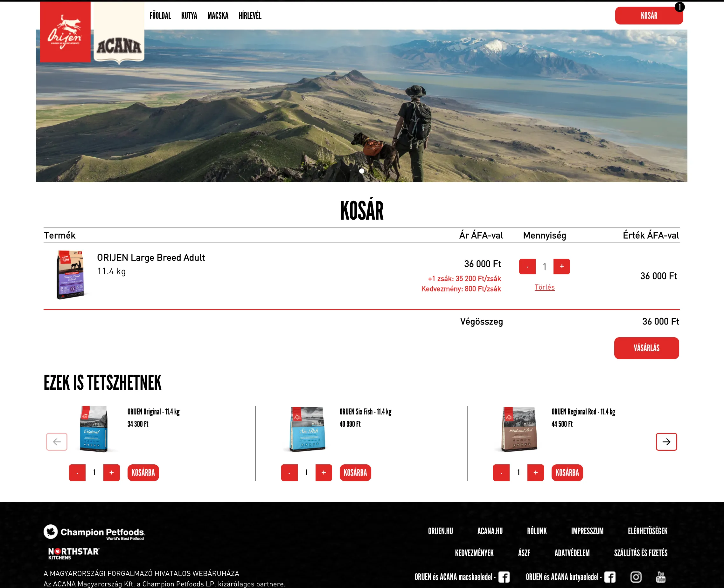Decrease ORIJEN Regional Red quantity

pyautogui.click(x=501, y=473)
